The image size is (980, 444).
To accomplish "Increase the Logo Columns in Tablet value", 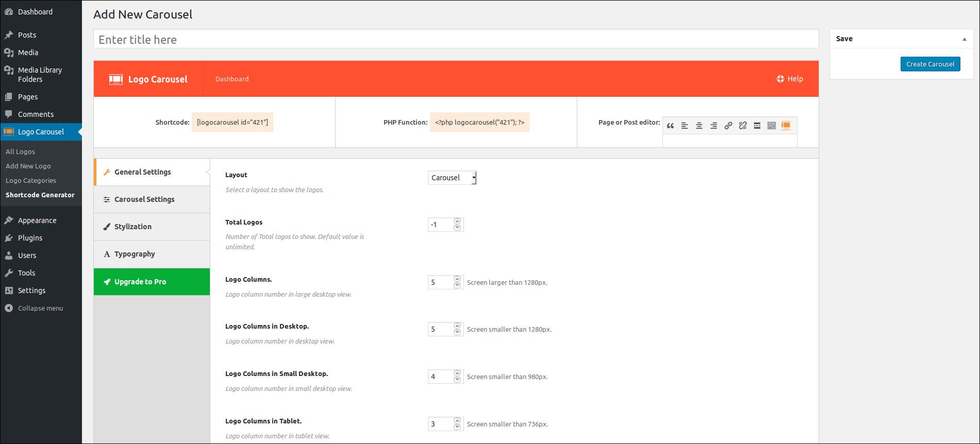I will click(457, 421).
